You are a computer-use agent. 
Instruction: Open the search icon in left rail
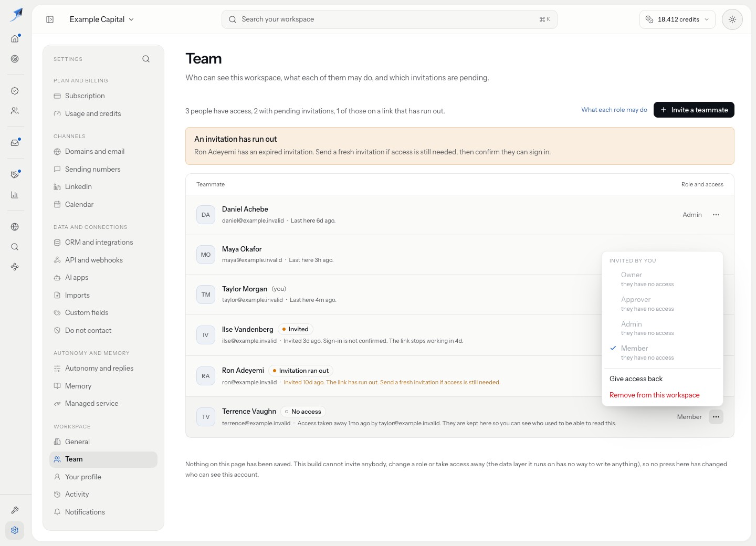click(15, 247)
